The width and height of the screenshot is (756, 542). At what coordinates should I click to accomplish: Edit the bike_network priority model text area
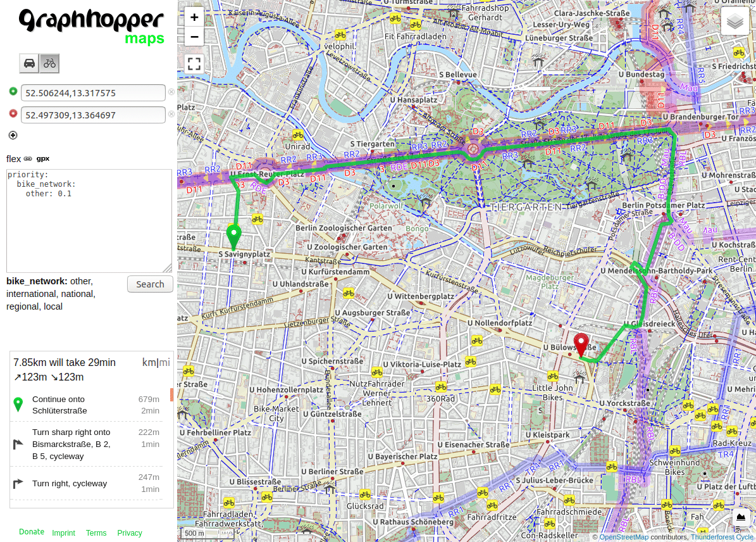pyautogui.click(x=89, y=221)
